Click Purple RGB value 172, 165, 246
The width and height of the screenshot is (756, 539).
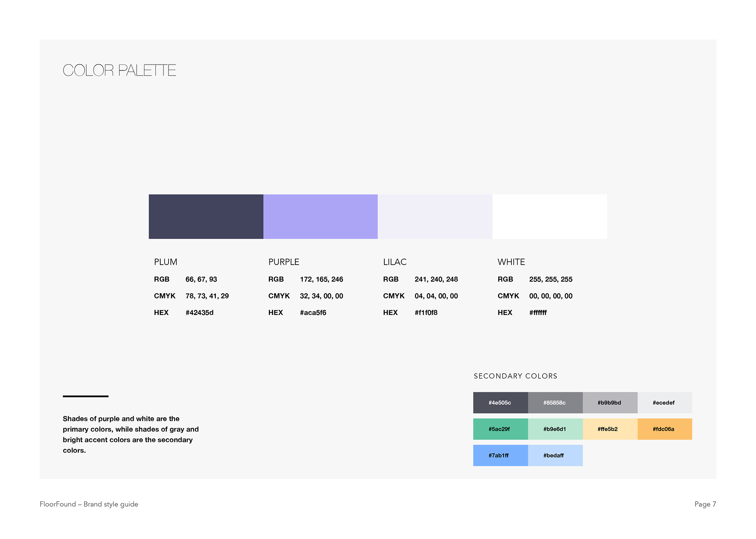tap(321, 279)
